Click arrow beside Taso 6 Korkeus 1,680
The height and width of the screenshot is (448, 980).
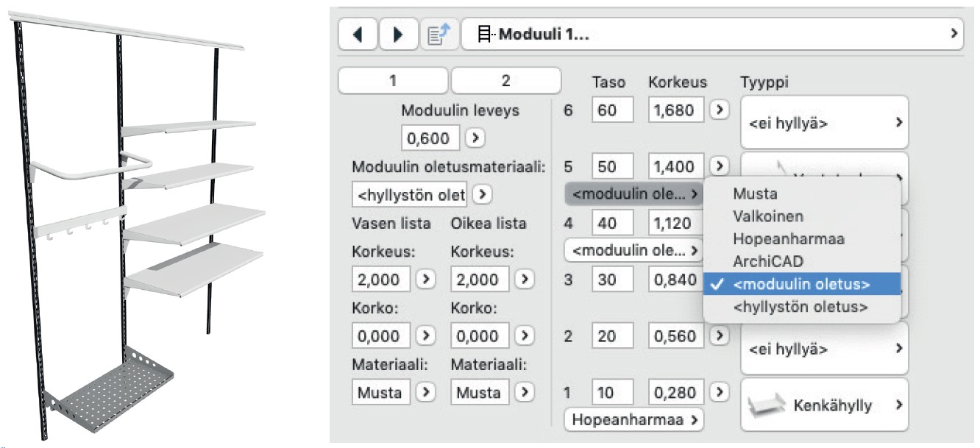pos(719,110)
